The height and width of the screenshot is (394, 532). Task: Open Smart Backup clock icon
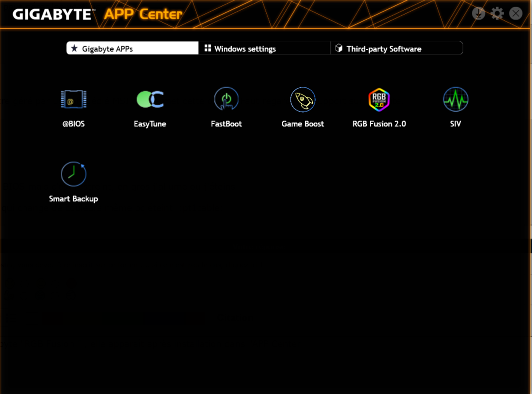click(74, 174)
